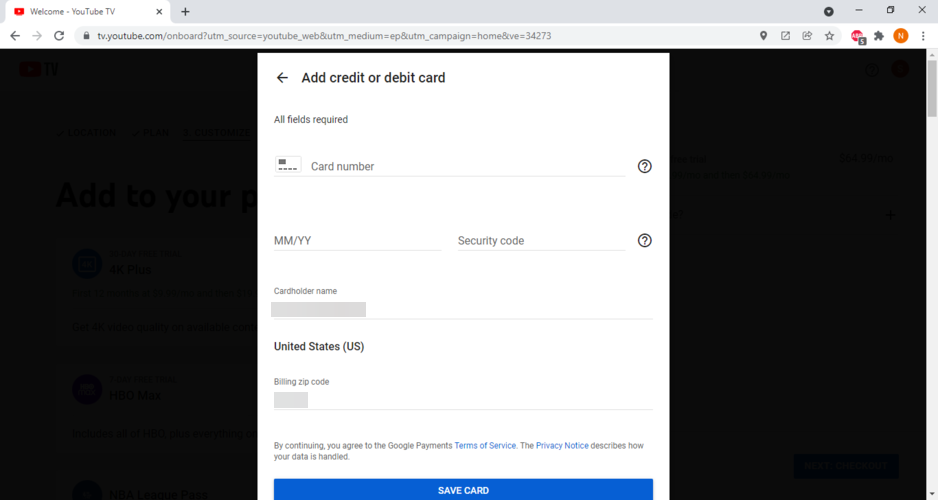
Task: Open the Chrome profile avatar
Action: 901,36
